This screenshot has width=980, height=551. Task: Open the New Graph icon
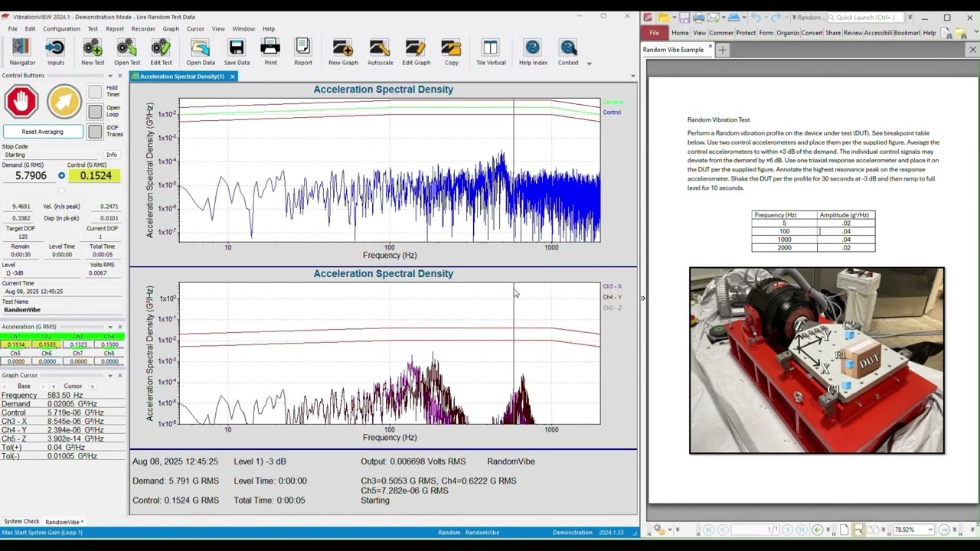343,47
